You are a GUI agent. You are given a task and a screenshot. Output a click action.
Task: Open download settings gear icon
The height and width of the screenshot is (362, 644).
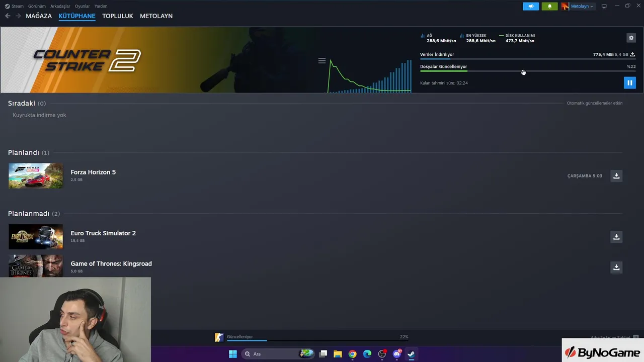[631, 38]
